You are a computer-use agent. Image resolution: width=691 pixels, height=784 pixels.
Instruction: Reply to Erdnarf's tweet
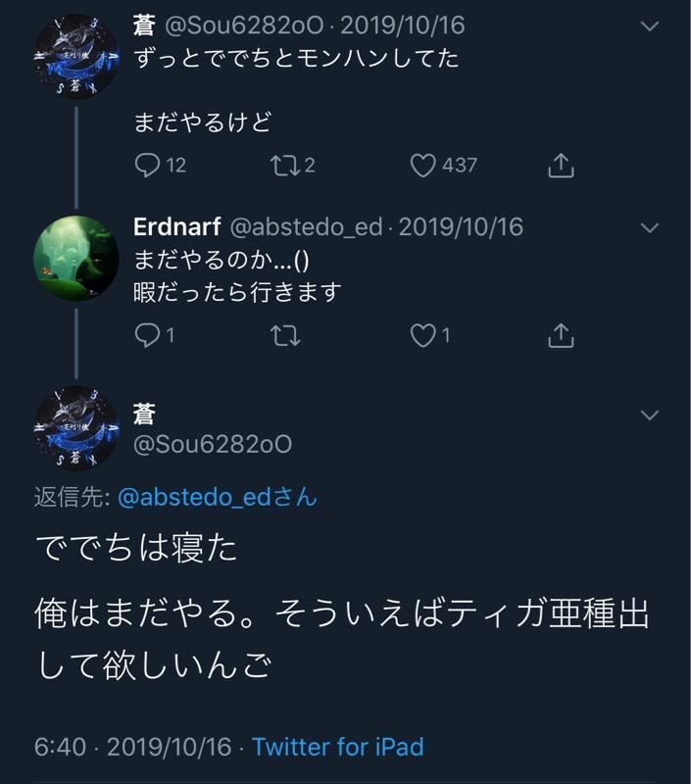click(x=155, y=335)
